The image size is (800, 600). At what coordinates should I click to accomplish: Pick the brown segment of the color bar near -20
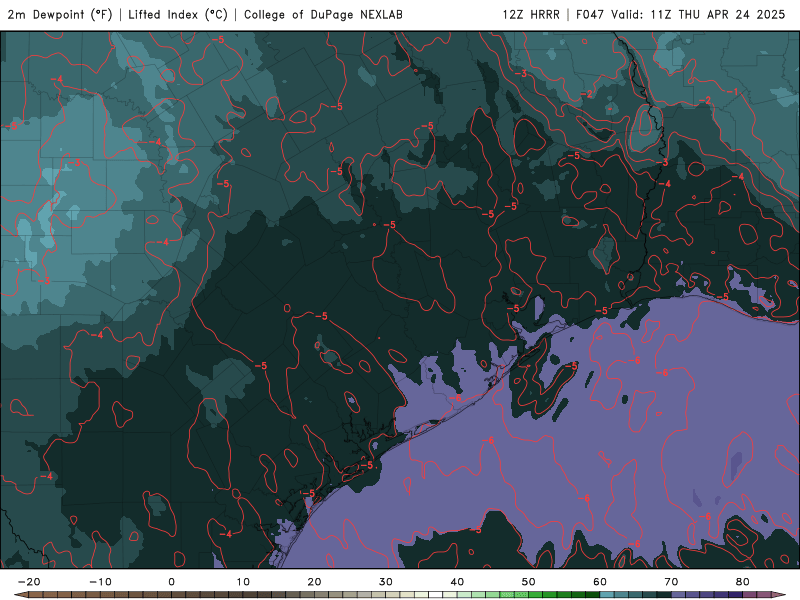click(x=36, y=595)
